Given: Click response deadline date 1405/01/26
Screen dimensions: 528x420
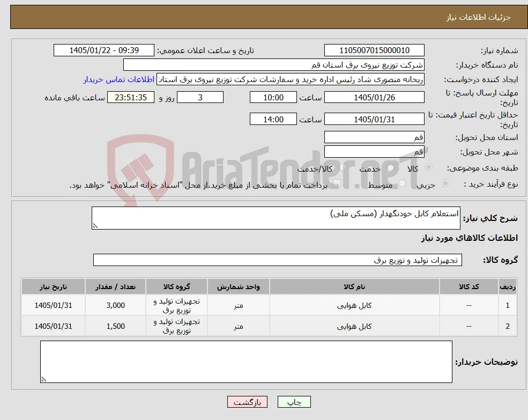Looking at the screenshot, I should coord(374,98).
